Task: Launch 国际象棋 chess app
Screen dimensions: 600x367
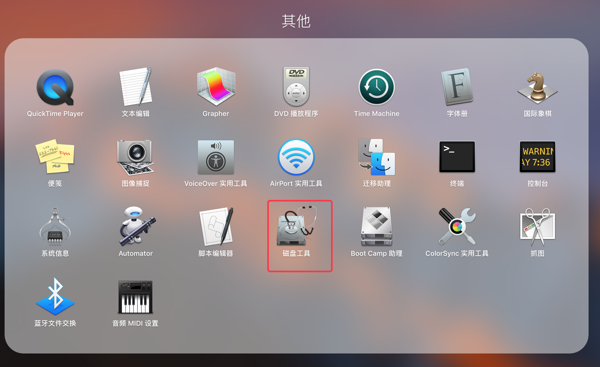Action: click(537, 88)
